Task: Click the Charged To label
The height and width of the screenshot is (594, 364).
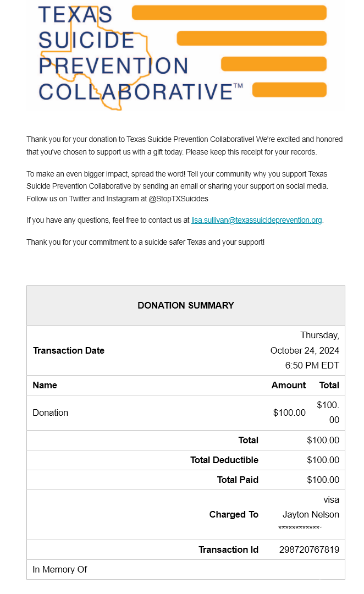Action: point(234,514)
